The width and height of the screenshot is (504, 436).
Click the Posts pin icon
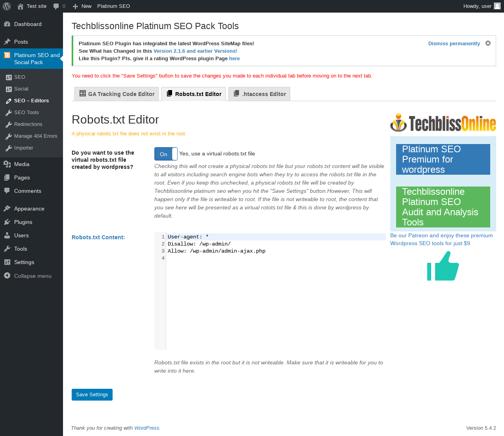point(7,42)
